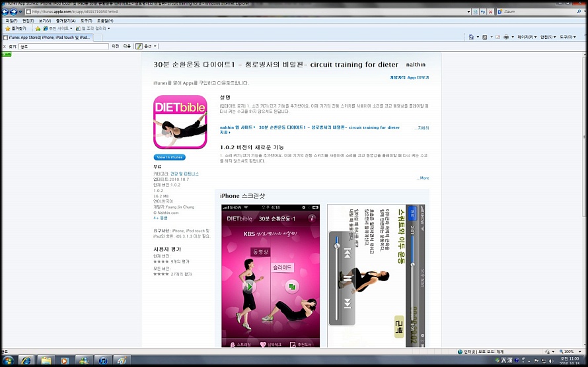
Task: Open the Paint taskbar icon
Action: [x=122, y=360]
